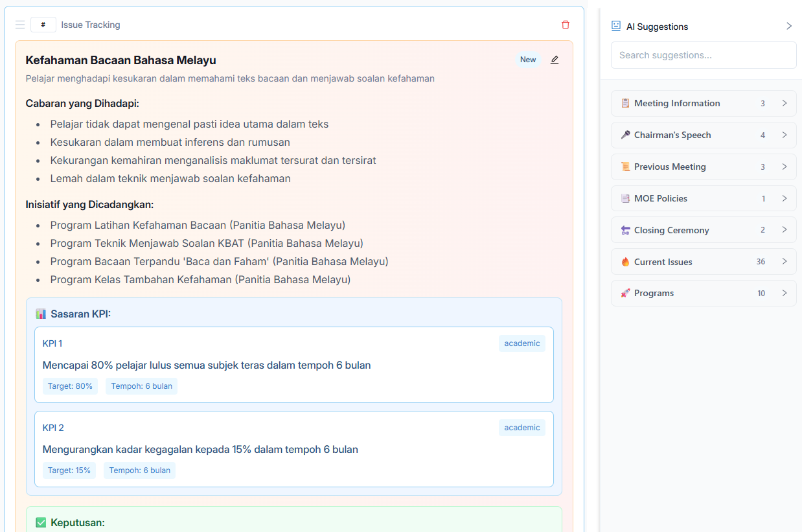802x532 pixels.
Task: Click the Sasaran KPI bar chart icon
Action: coord(41,314)
